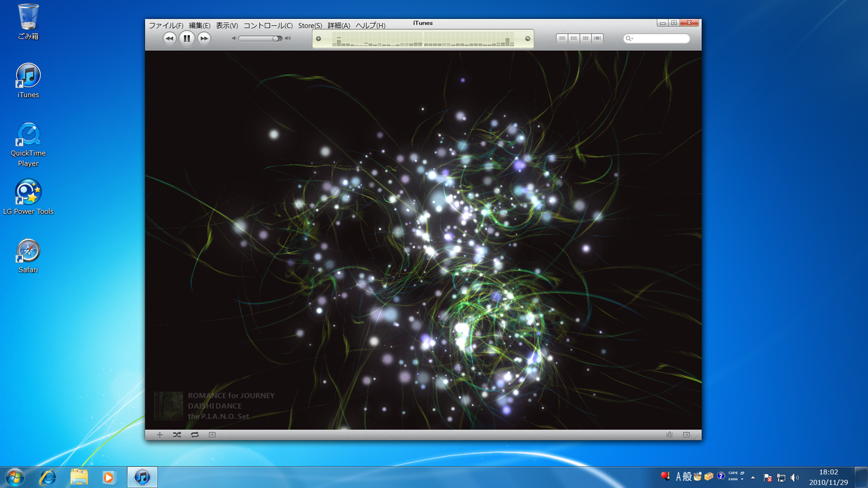Switch to grid view
Screen dimensions: 868x488
tap(586, 39)
